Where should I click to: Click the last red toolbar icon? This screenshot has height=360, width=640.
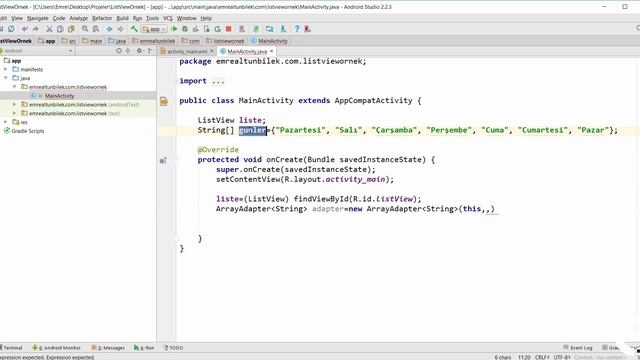[308, 29]
